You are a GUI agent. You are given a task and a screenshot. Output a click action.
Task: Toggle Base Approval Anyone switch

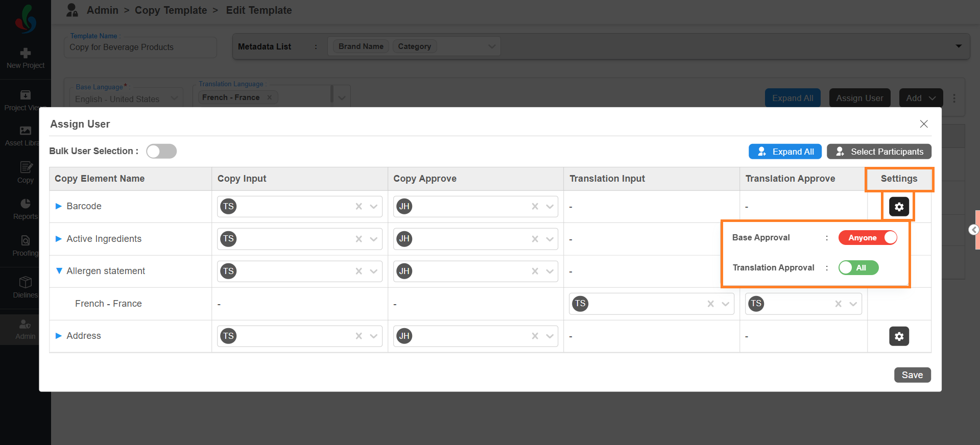click(x=867, y=238)
